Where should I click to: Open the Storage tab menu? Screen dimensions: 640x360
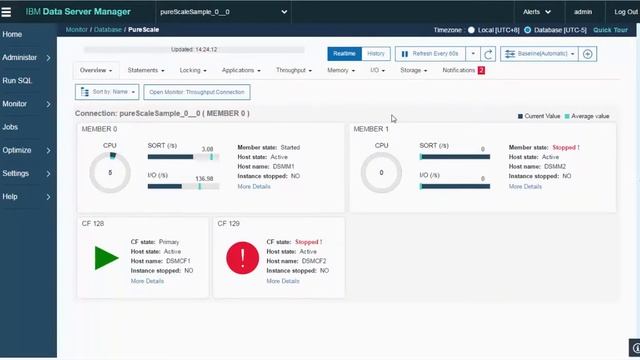[x=413, y=70]
